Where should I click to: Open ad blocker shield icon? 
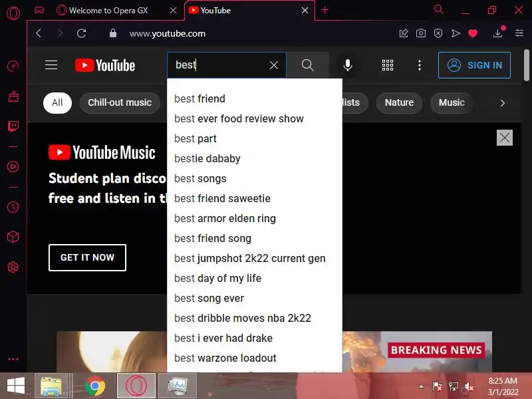(x=438, y=33)
